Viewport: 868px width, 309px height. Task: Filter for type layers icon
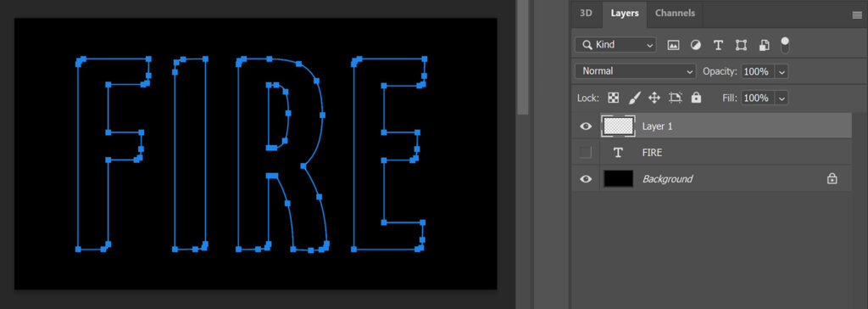718,45
